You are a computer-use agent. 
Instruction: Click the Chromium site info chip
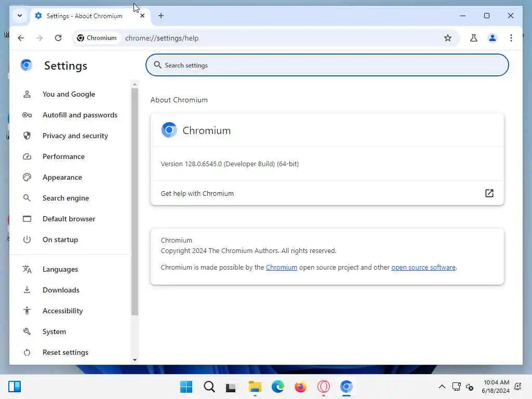(97, 38)
